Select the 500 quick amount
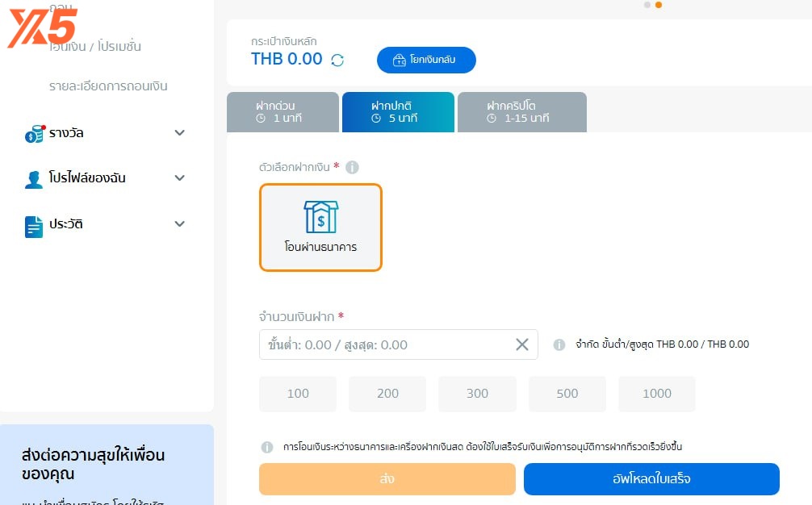 (567, 394)
